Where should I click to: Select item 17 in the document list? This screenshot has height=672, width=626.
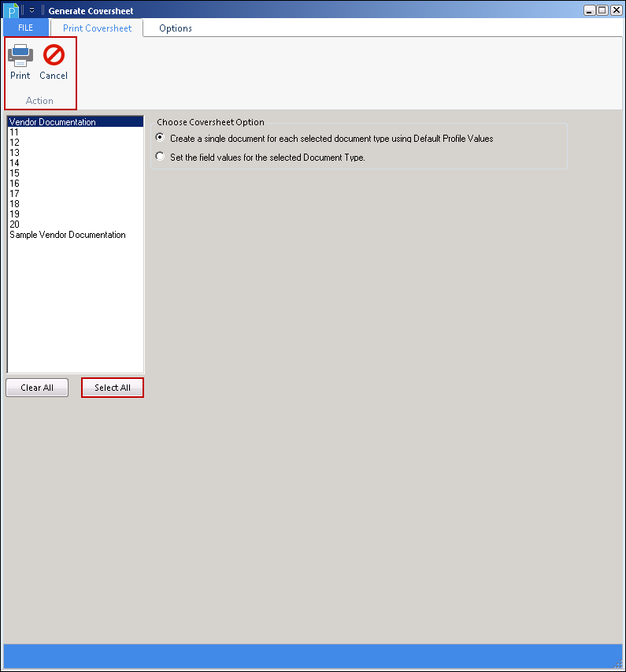click(x=76, y=194)
